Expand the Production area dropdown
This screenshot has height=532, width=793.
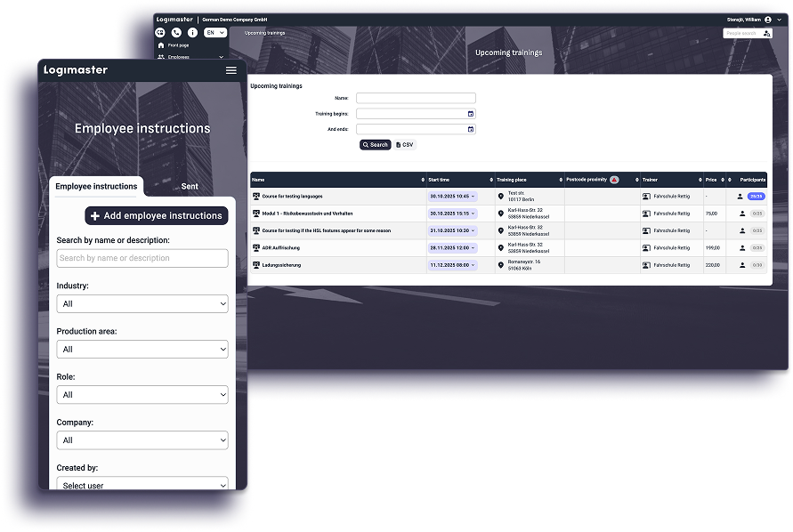pyautogui.click(x=142, y=350)
